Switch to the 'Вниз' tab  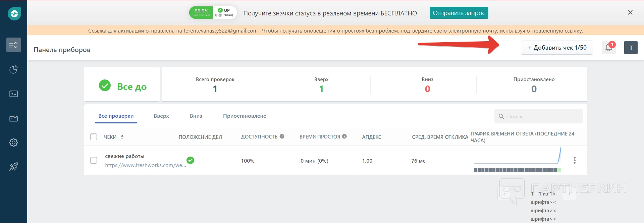[196, 116]
